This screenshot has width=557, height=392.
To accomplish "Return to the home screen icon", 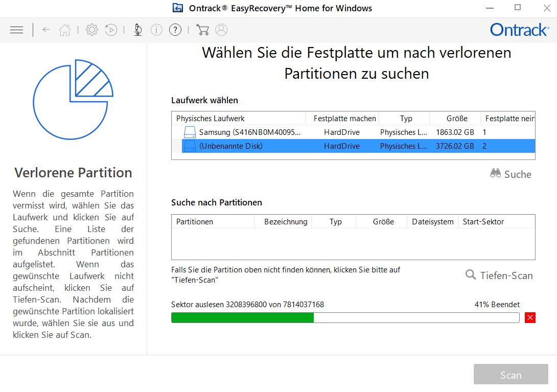I will pos(65,30).
